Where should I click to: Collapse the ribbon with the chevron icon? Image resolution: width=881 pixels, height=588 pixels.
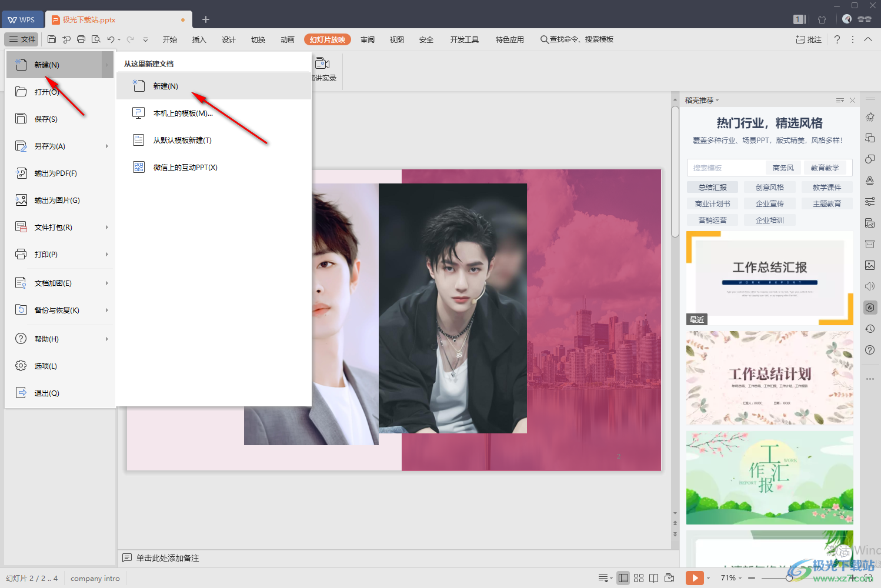point(868,39)
